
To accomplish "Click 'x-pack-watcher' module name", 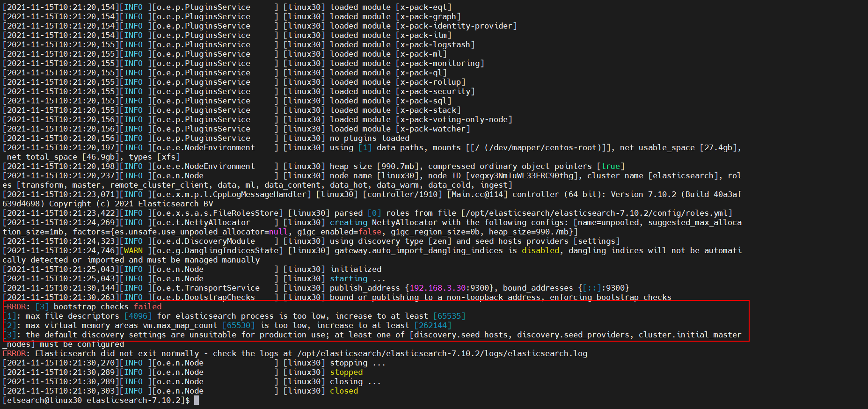I will coord(433,129).
